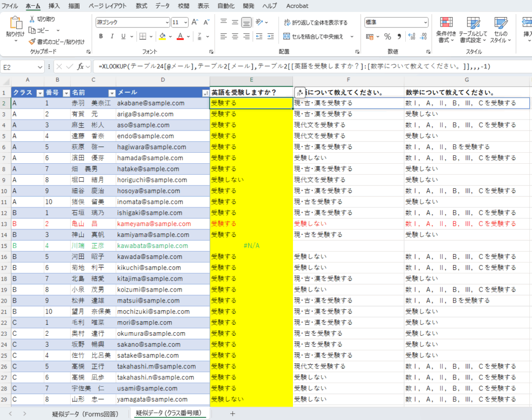532x420 pixels.
Task: Click the orientation (text angle) icon
Action: point(259,22)
